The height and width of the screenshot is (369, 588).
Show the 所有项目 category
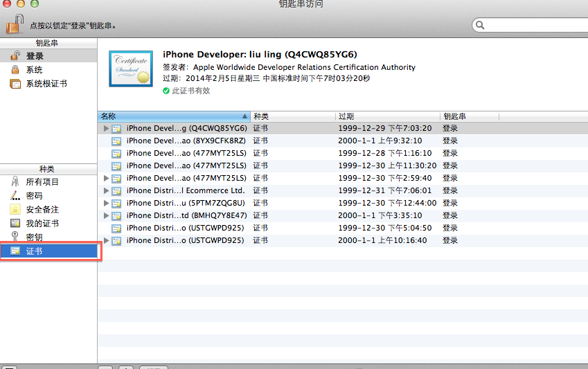48,182
